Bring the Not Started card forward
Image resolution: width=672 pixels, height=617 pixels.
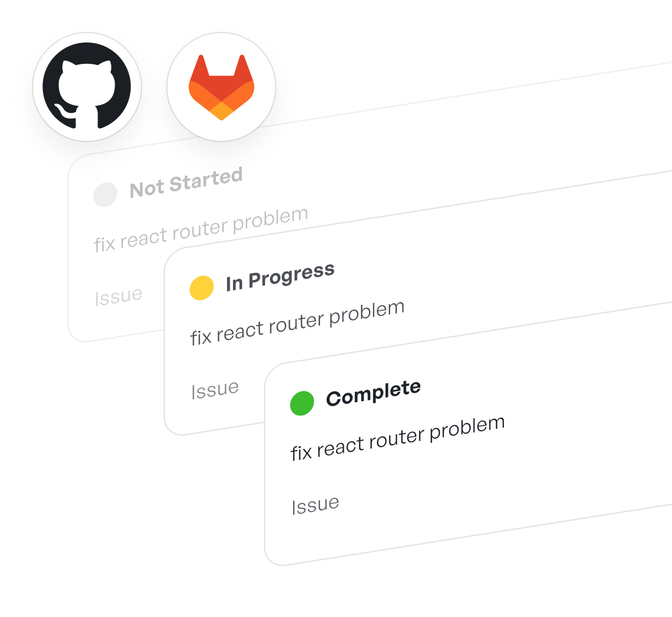[441, 143]
